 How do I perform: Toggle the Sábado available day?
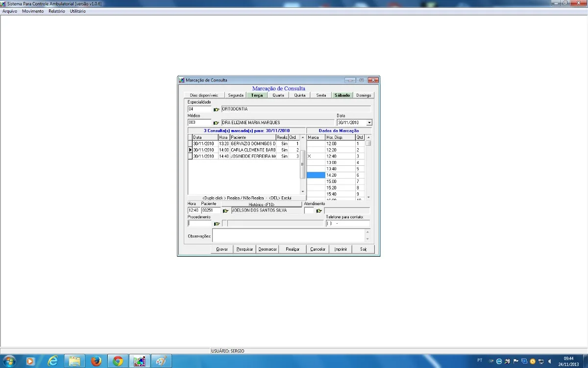[342, 95]
